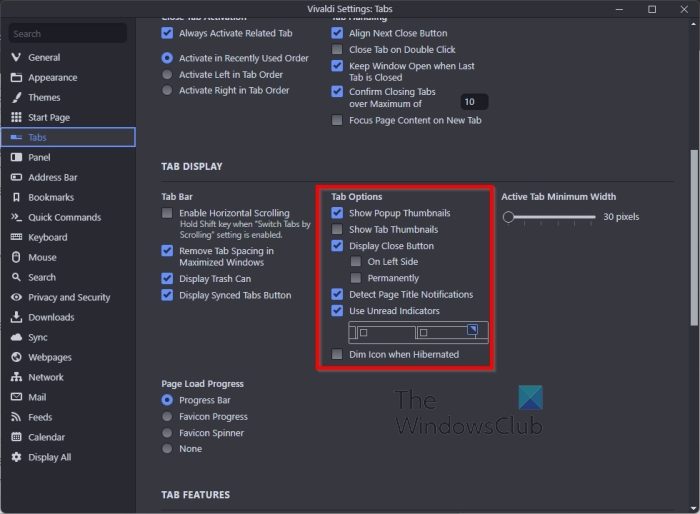Screen dimensions: 700x514
Task: Select Favicon Progress radio option
Action: click(167, 417)
